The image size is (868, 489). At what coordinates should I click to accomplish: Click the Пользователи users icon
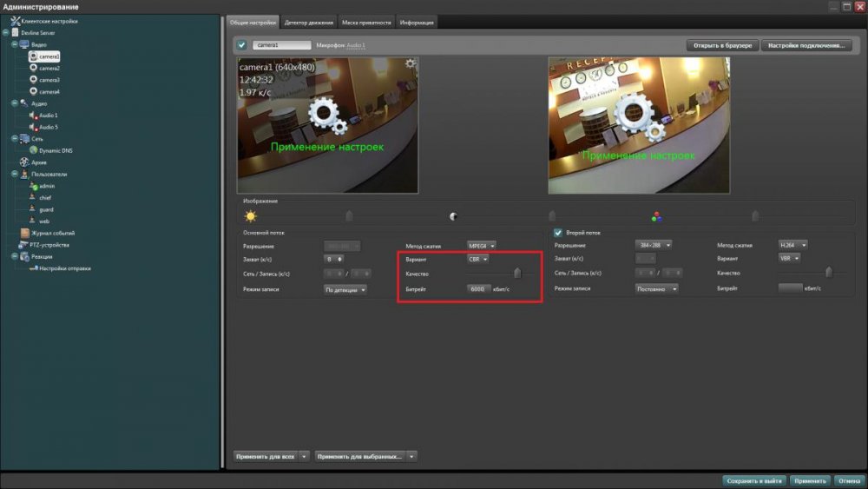[24, 174]
